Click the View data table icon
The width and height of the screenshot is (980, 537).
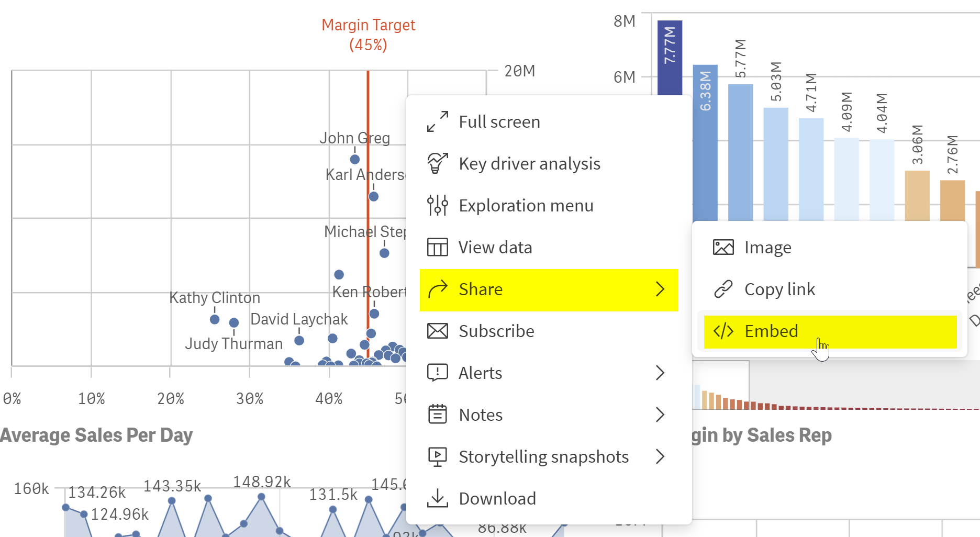click(438, 247)
